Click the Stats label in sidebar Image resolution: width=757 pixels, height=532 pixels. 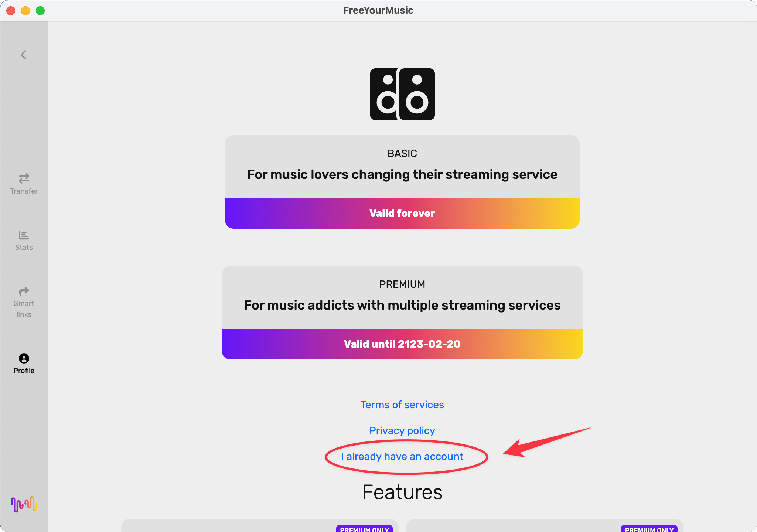point(24,247)
